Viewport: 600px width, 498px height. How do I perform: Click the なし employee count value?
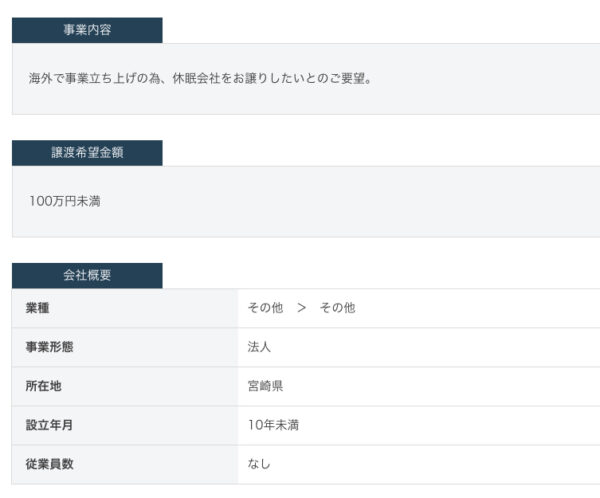pos(259,464)
